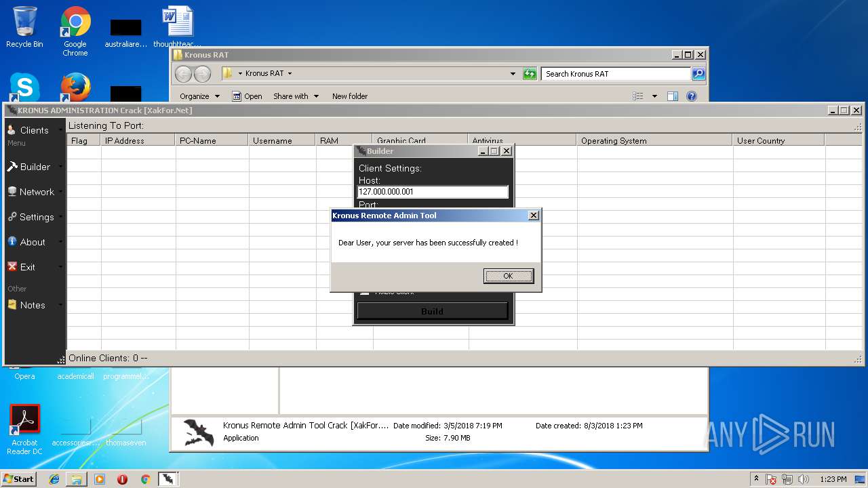The height and width of the screenshot is (488, 868).
Task: Click the Explorer Forward navigation arrow
Action: [x=202, y=73]
